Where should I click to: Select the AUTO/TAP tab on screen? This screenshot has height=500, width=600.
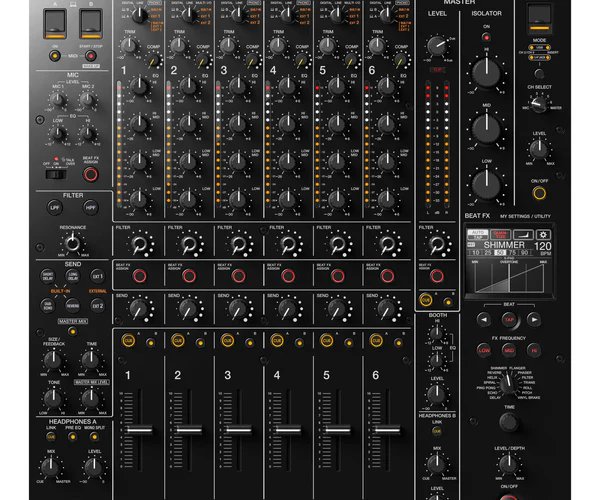tap(478, 234)
